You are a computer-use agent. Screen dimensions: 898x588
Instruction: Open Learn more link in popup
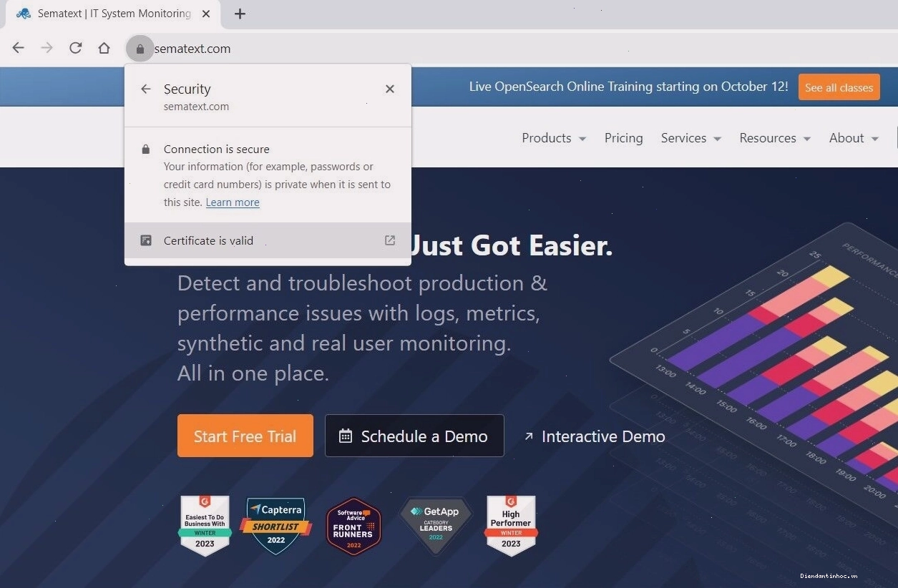pyautogui.click(x=233, y=202)
